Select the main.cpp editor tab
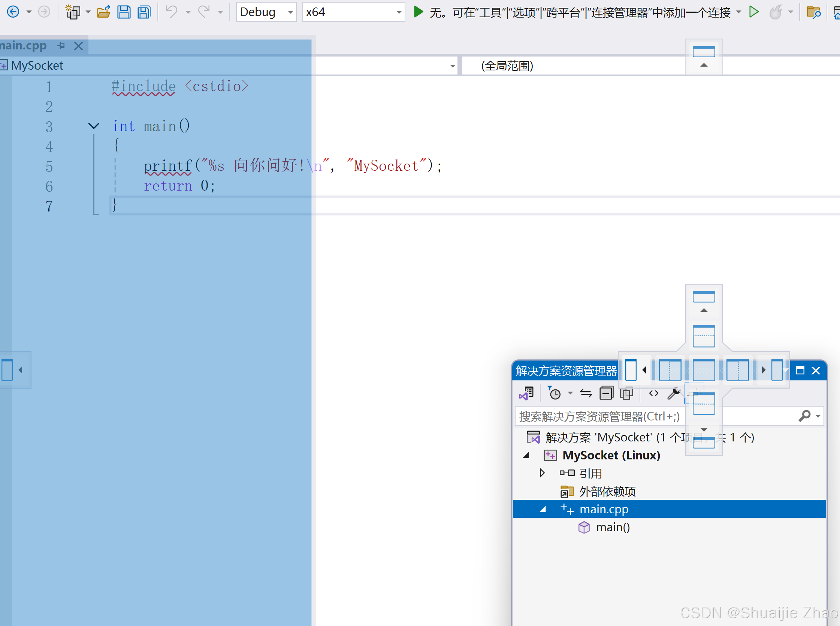Viewport: 840px width, 626px height. (x=24, y=46)
